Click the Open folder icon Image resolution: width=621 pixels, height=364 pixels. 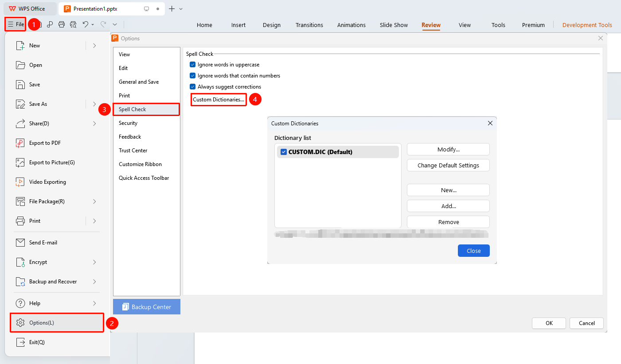point(20,65)
